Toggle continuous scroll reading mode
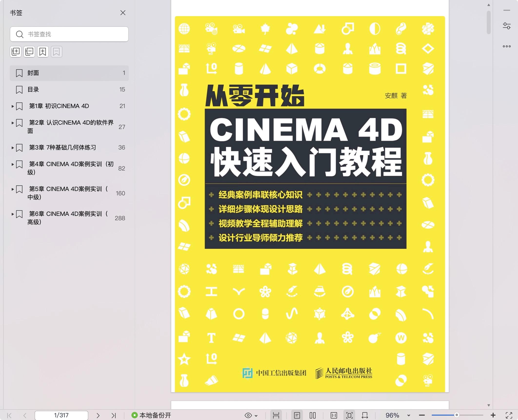Viewport: 518px width, 420px height. click(276, 415)
